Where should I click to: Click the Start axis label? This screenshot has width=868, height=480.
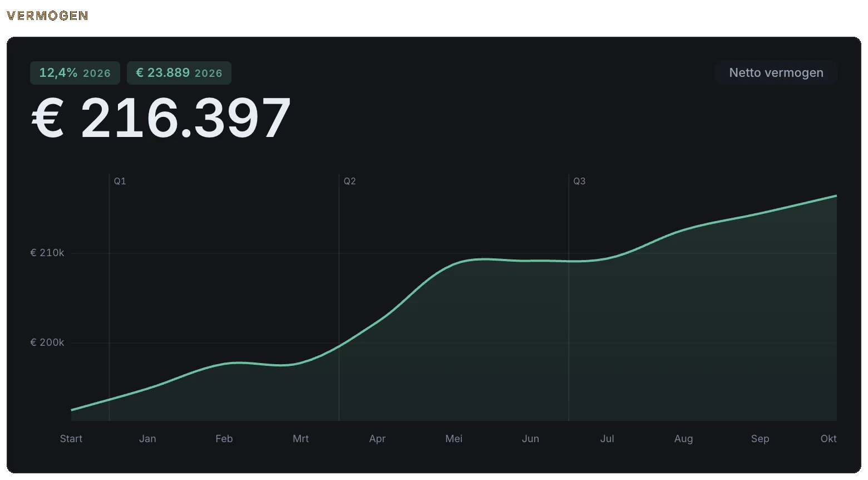point(71,439)
